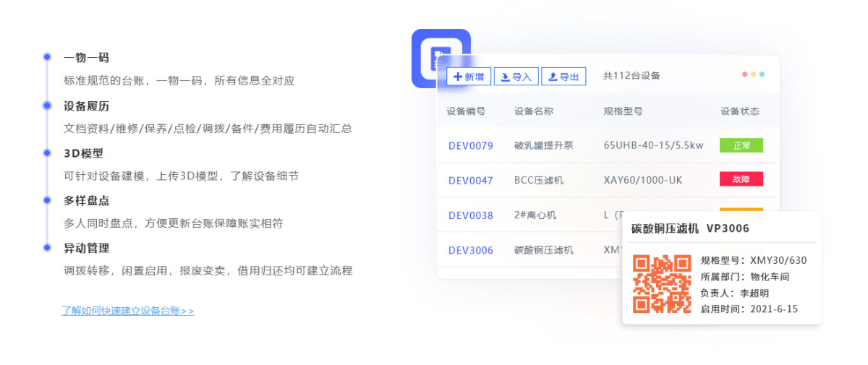Open device DEV0038 in the table

(x=470, y=215)
